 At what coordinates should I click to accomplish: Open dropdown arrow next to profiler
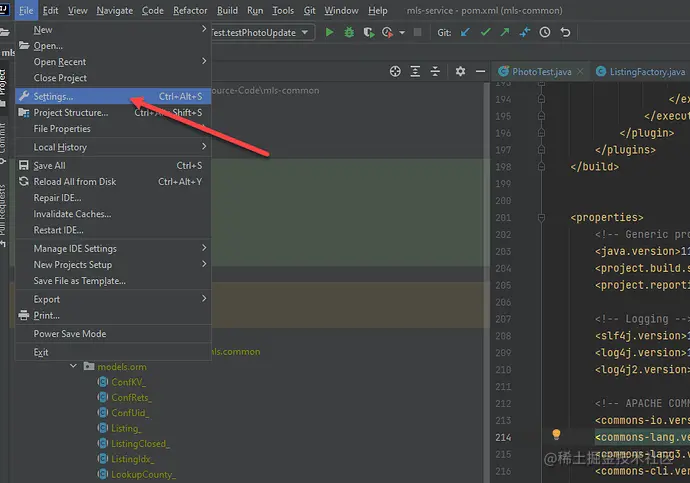click(x=402, y=33)
